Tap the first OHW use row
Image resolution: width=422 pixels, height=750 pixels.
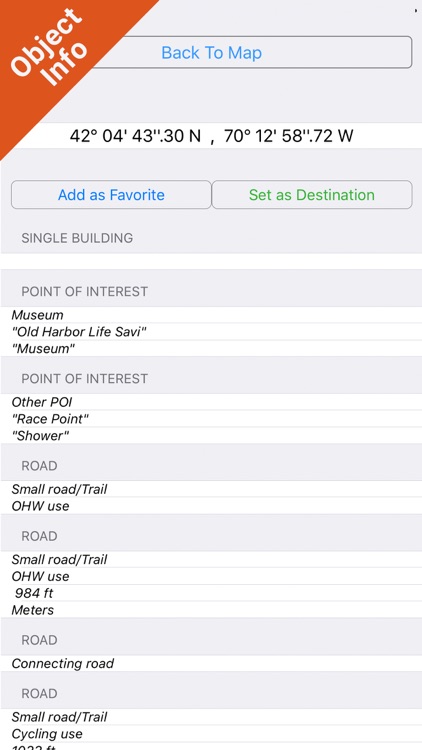(211, 506)
